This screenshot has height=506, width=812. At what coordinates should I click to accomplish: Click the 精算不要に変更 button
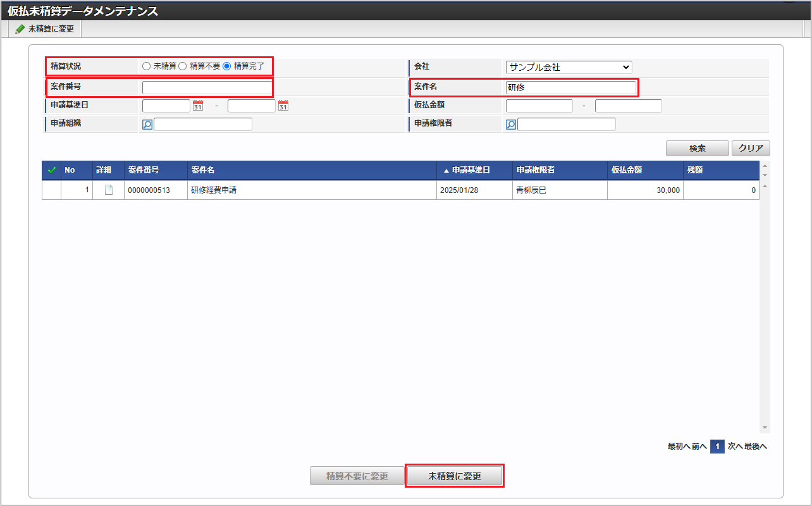357,476
